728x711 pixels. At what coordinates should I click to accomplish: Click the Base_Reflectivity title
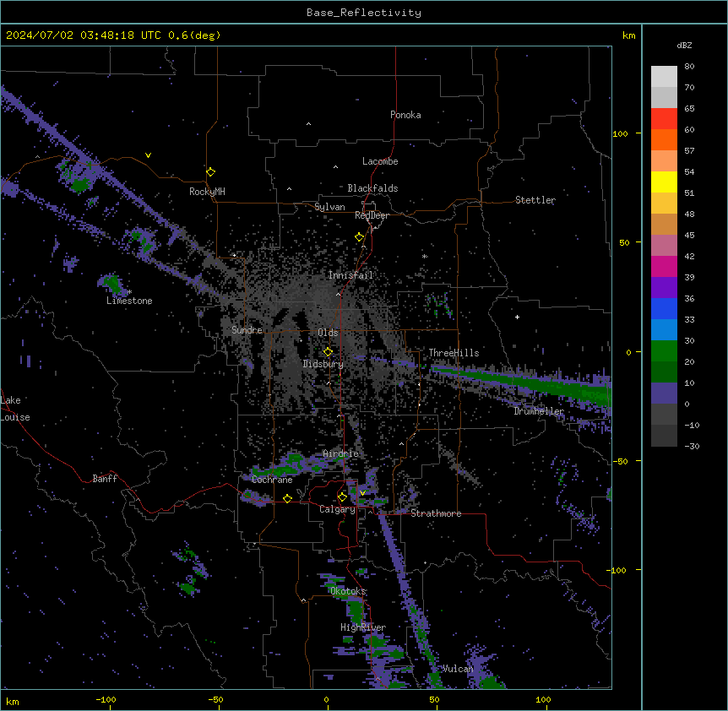364,13
